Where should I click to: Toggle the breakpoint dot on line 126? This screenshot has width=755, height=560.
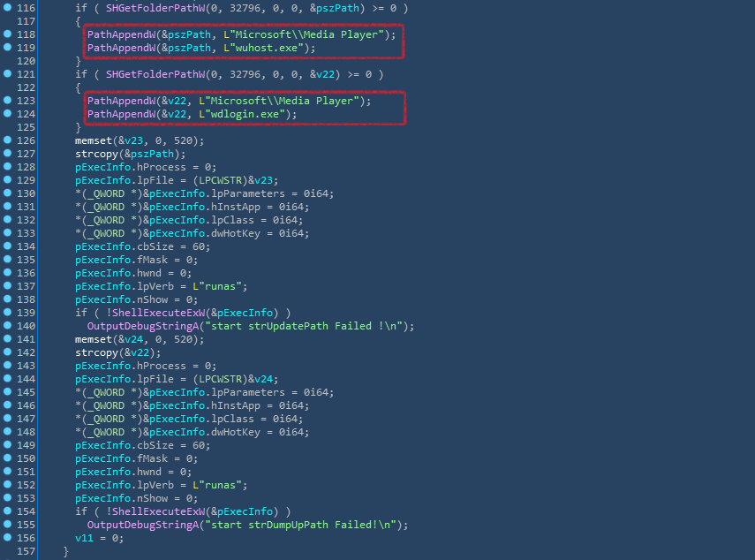(7, 140)
